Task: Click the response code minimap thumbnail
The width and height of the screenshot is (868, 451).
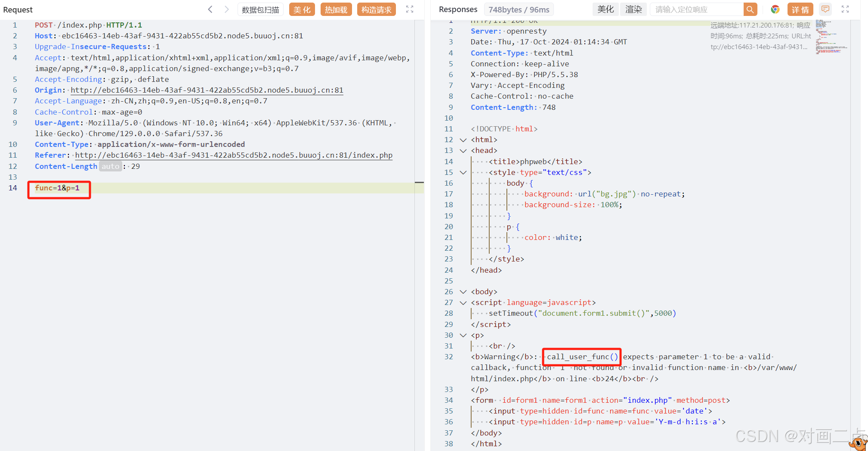Action: pos(831,37)
